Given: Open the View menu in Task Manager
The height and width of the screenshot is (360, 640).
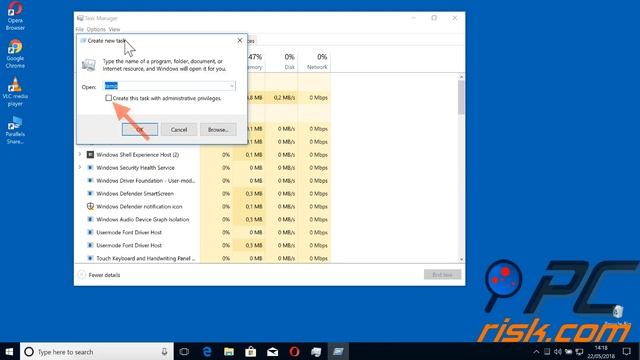Looking at the screenshot, I should (114, 29).
